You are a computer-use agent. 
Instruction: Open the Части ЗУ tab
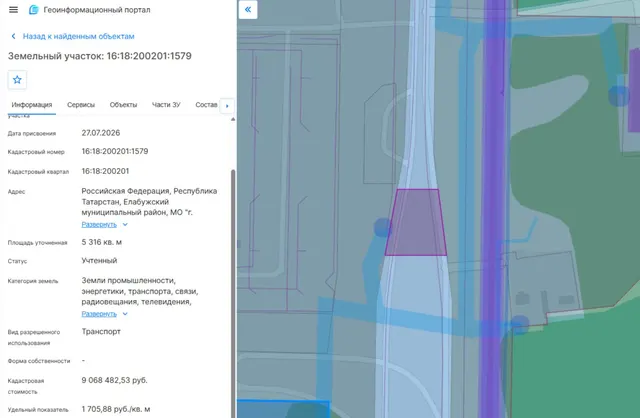166,105
